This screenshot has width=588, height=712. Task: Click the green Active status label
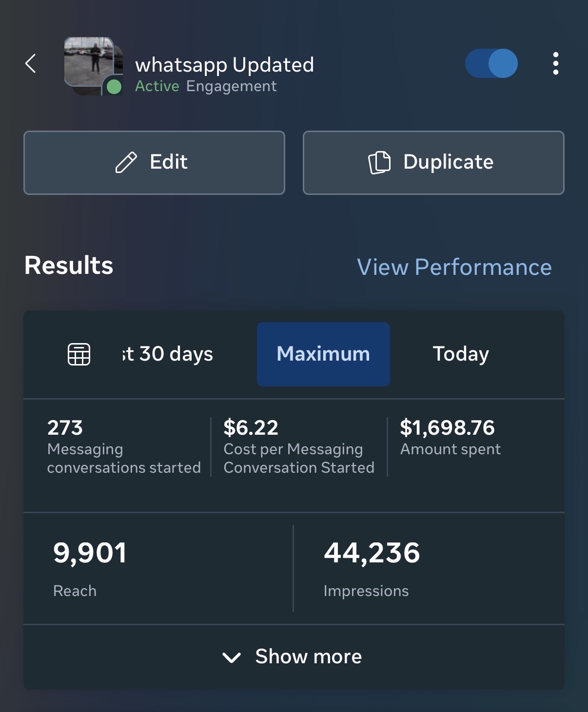pos(157,86)
